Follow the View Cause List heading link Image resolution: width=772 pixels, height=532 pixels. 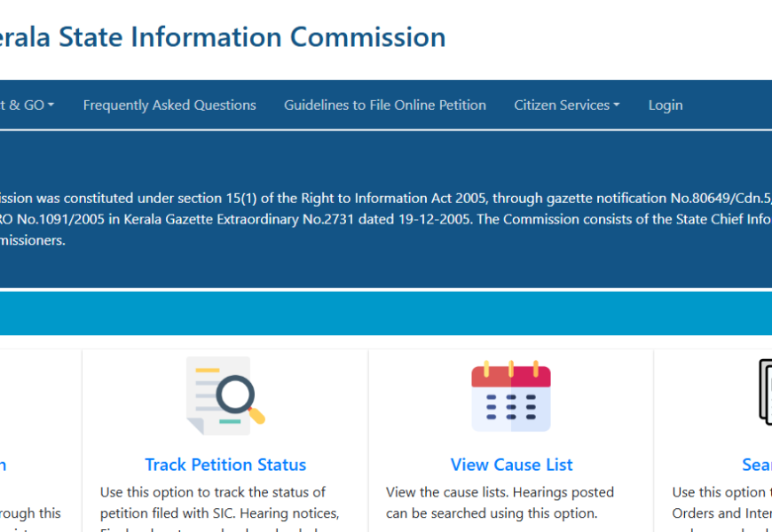click(x=511, y=465)
